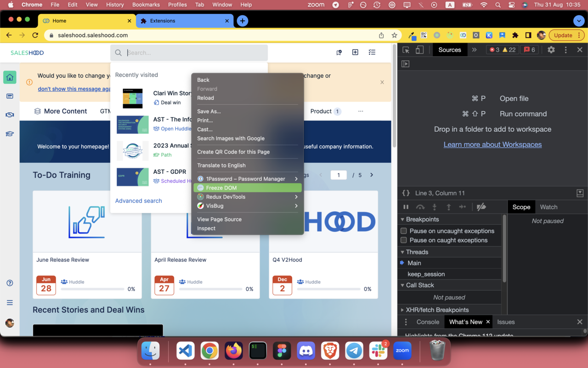Open the Clari Win Story thumbnail
Viewport: 588px width, 368px height.
[133, 98]
